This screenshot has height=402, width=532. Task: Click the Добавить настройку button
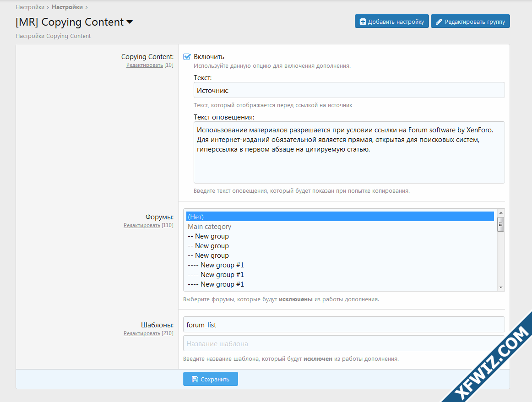pos(391,22)
